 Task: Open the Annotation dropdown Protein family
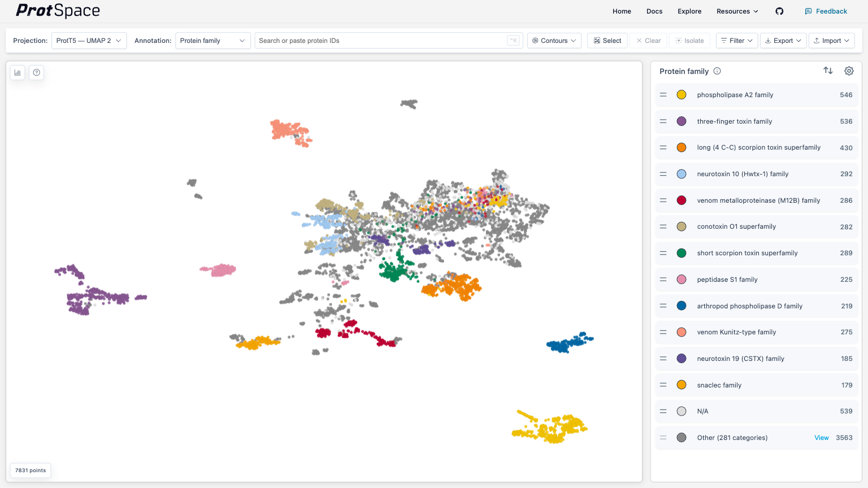213,41
